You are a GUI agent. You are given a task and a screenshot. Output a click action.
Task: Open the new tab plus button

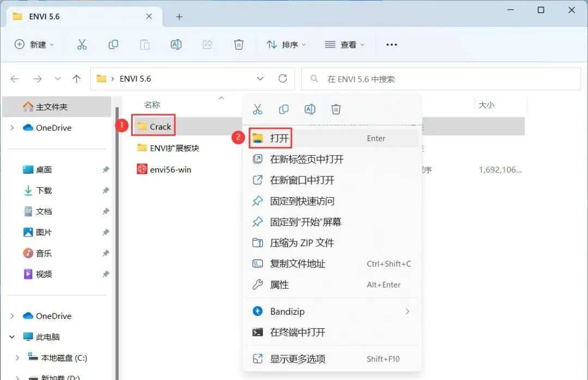click(179, 16)
